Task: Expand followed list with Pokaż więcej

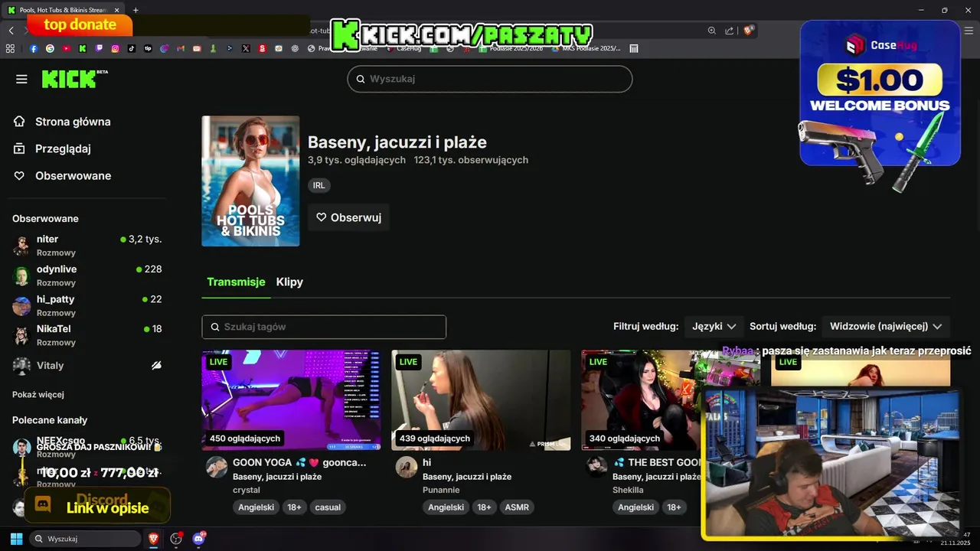Action: click(38, 395)
